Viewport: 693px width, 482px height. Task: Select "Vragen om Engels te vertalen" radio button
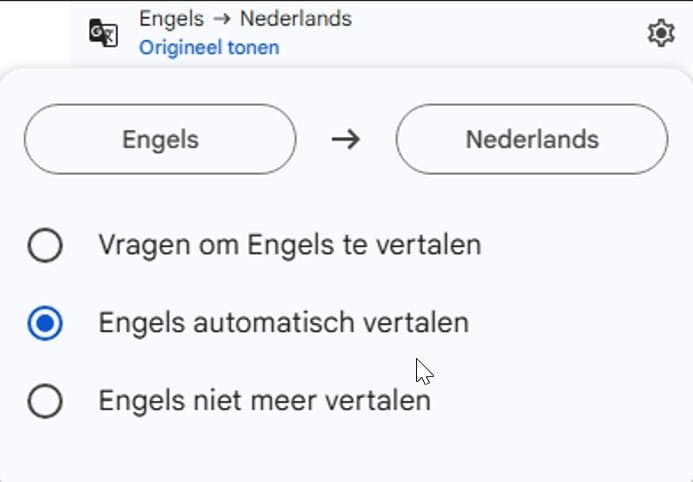click(x=46, y=245)
